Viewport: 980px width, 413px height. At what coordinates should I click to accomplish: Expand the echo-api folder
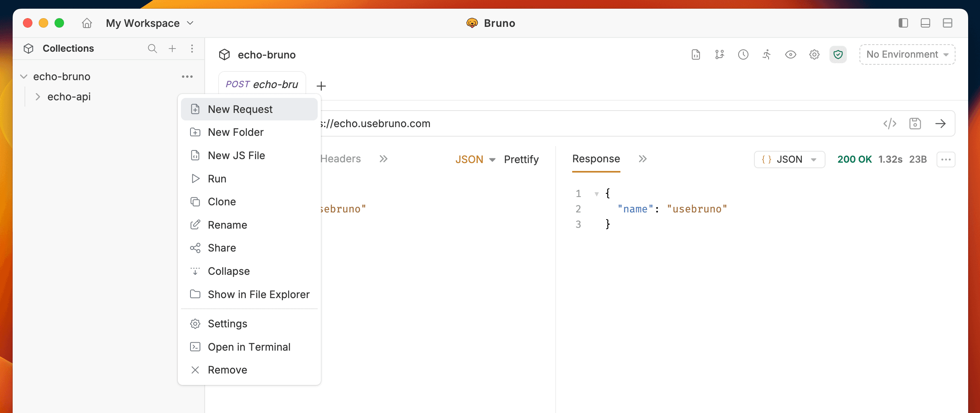38,96
